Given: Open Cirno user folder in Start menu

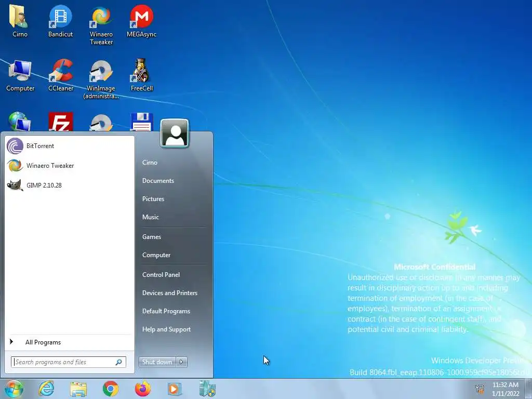Looking at the screenshot, I should (150, 163).
